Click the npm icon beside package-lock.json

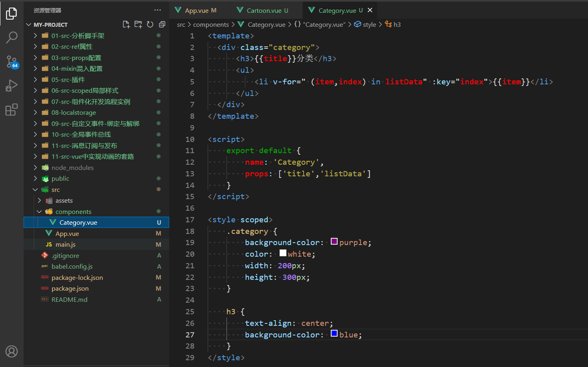click(x=45, y=277)
